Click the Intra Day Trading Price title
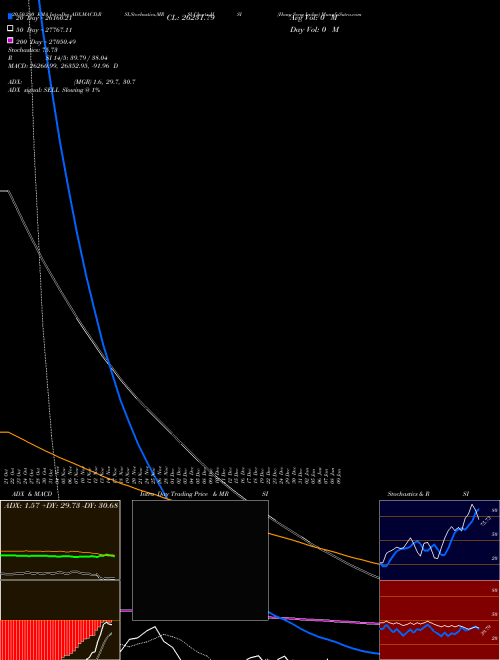500x660 pixels. click(x=174, y=494)
